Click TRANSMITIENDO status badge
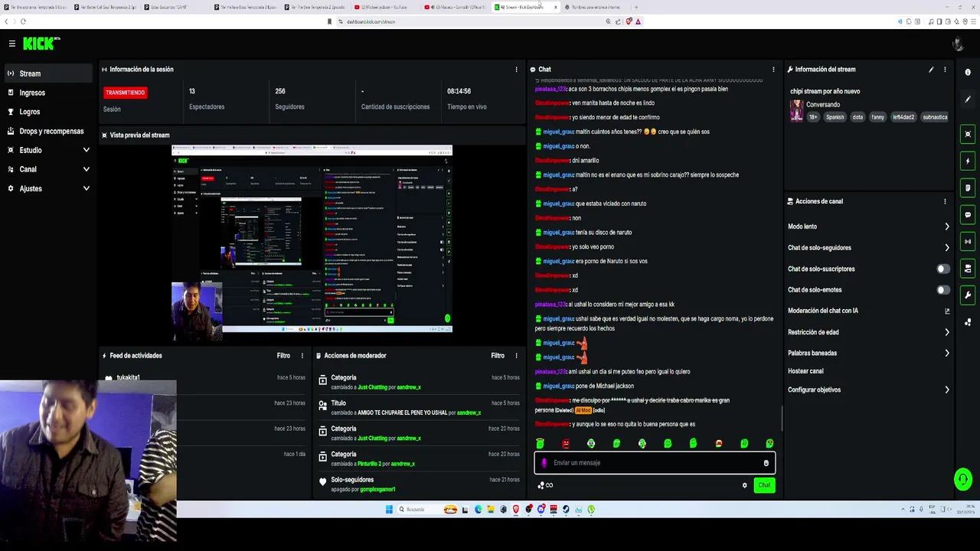The height and width of the screenshot is (551, 980). coord(125,93)
